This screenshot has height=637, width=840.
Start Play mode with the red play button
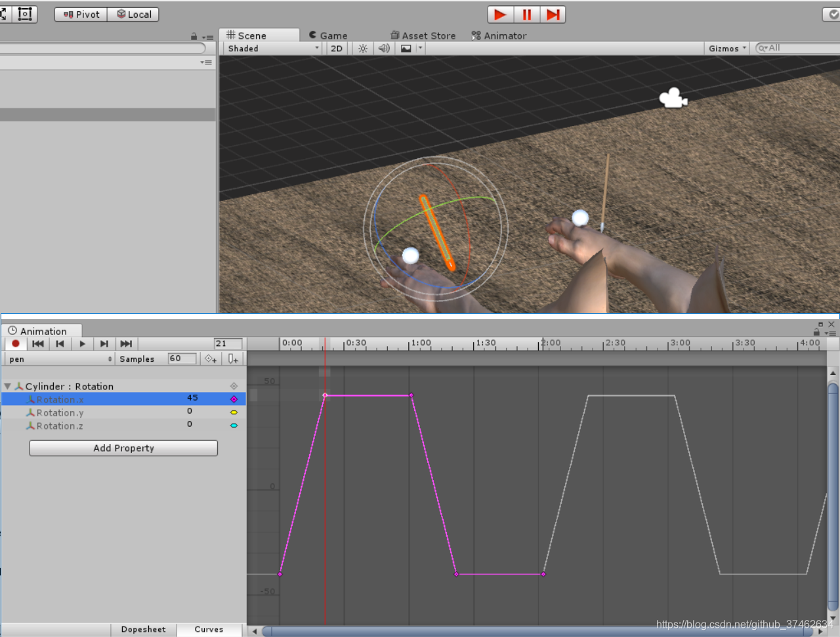tap(500, 14)
